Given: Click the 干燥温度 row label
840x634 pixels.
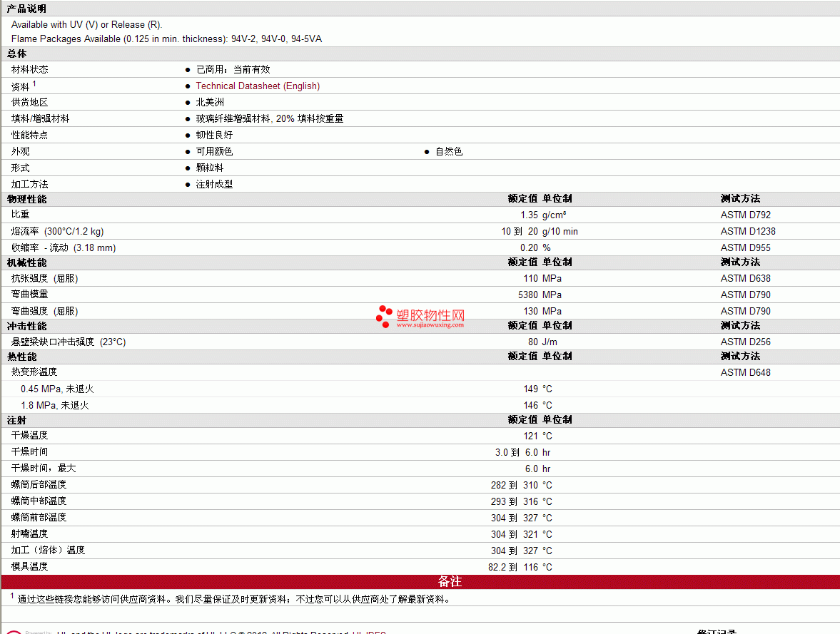Looking at the screenshot, I should pyautogui.click(x=29, y=435).
